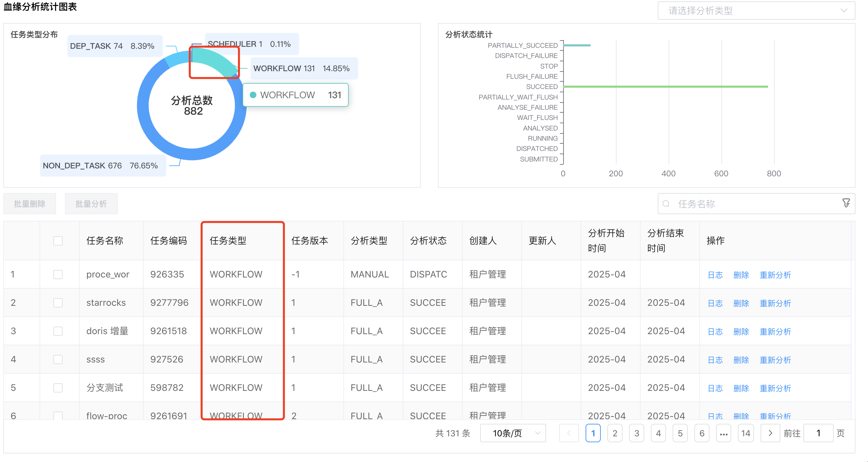Click the pagination ellipsis to skip pages

[x=724, y=433]
